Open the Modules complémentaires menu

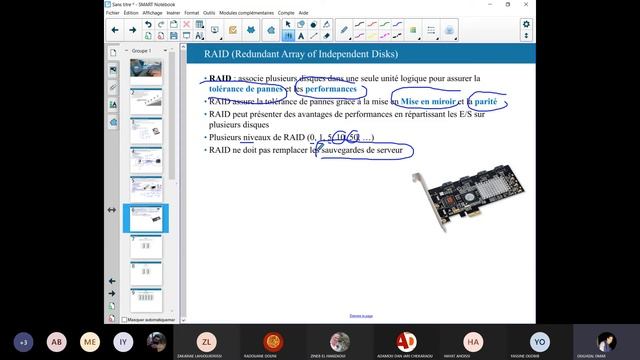(x=247, y=13)
